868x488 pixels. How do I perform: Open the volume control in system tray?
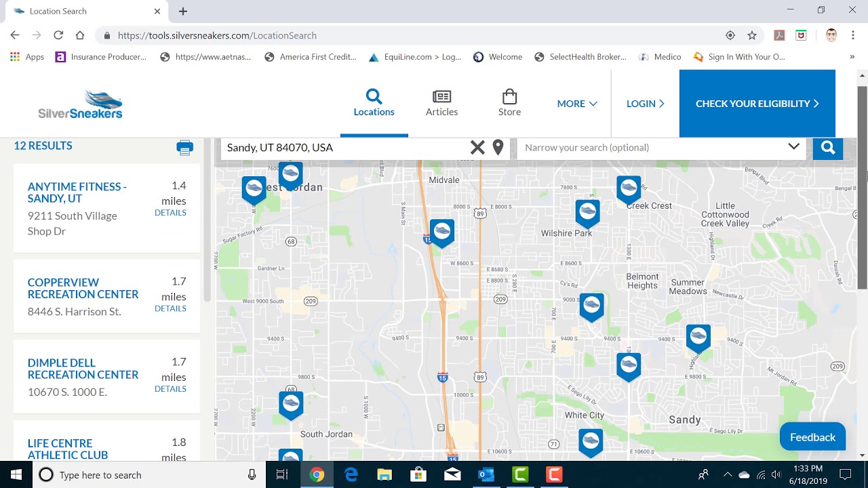pyautogui.click(x=776, y=474)
